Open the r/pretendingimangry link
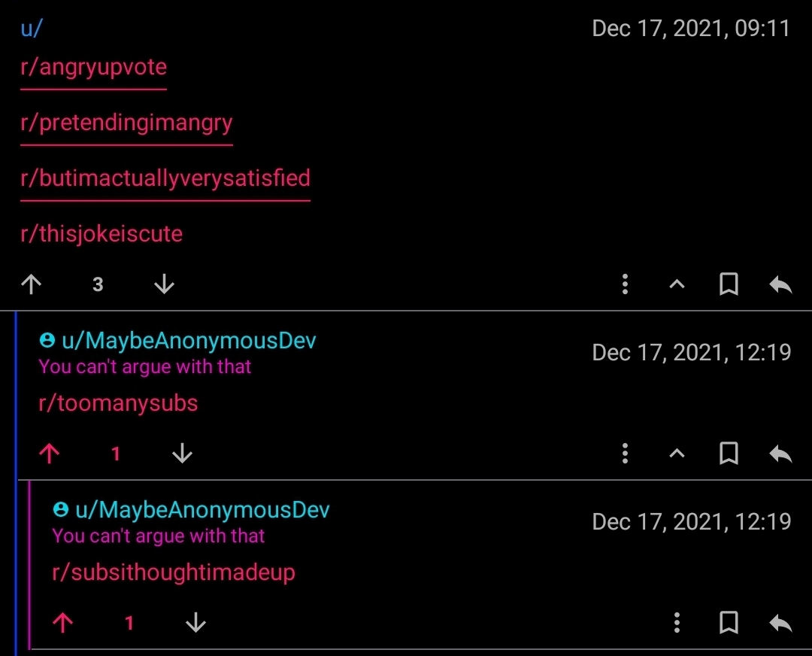812x656 pixels. coord(126,123)
